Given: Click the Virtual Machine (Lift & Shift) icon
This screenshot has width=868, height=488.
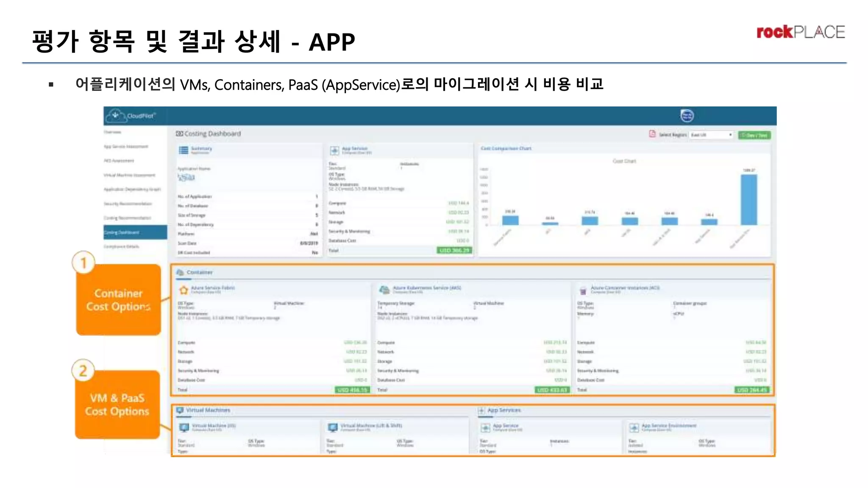Looking at the screenshot, I should (333, 428).
